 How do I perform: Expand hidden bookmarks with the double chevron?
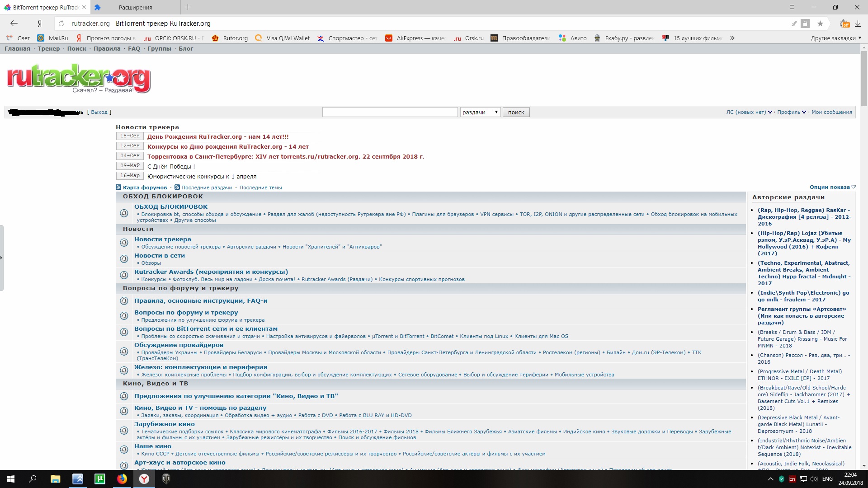click(x=732, y=38)
